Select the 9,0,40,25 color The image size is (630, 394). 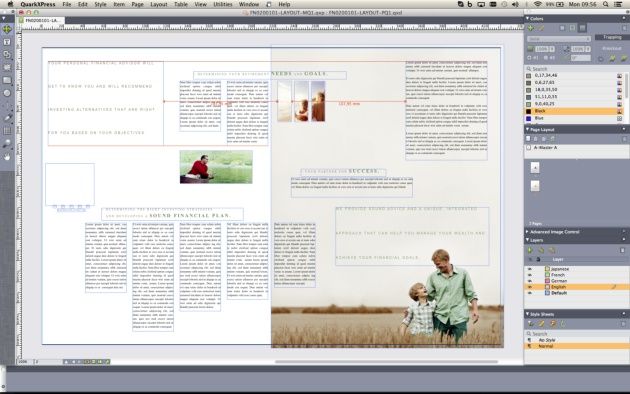pyautogui.click(x=575, y=104)
